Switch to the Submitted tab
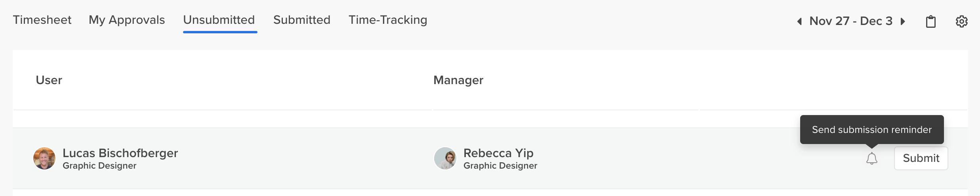The image size is (980, 196). point(302,20)
